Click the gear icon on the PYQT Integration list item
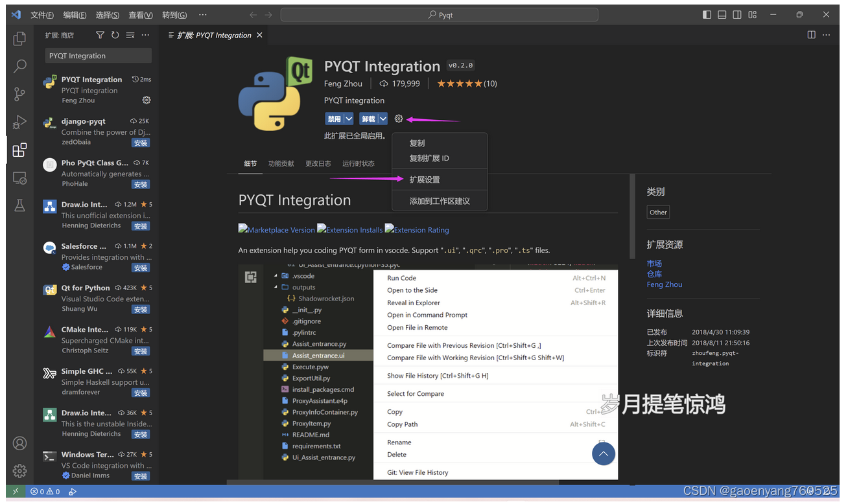Viewport: 848px width, 504px height. tap(147, 100)
